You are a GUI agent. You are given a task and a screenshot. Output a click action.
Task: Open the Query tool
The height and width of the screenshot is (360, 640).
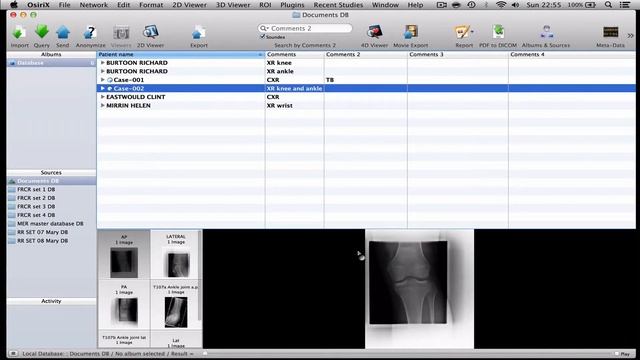42,32
